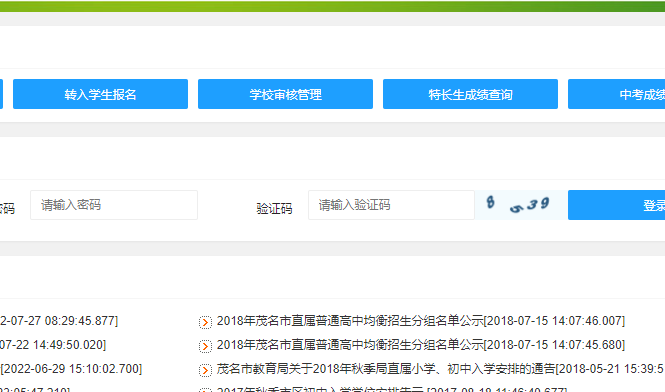Image resolution: width=665 pixels, height=392 pixels.
Task: Refresh the captcha image 8539
Action: pos(521,205)
